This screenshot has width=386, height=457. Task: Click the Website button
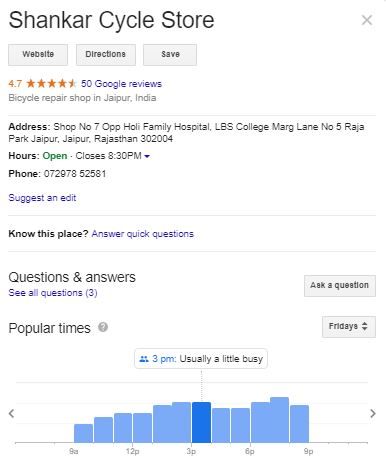coord(38,54)
